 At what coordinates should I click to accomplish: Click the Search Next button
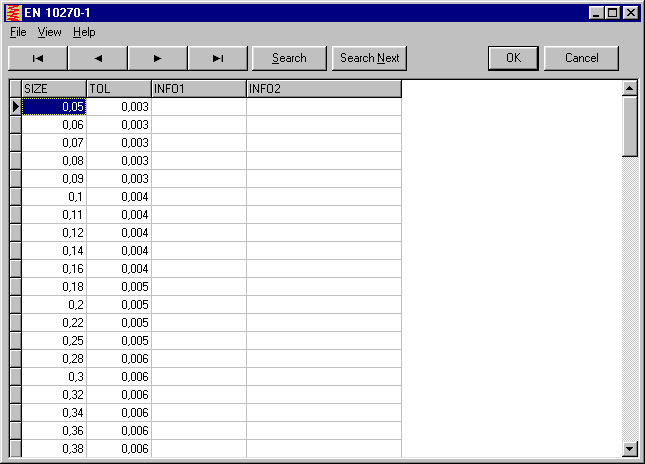pyautogui.click(x=369, y=58)
